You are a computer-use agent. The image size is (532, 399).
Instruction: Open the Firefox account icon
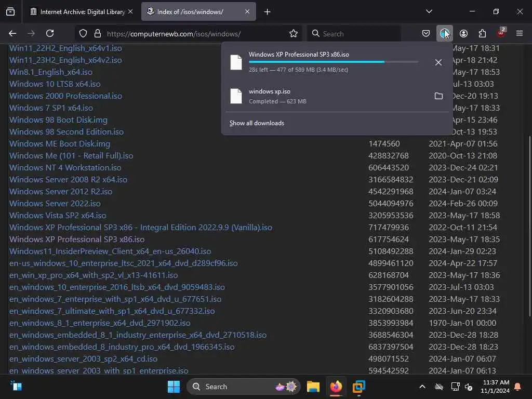[x=463, y=34]
